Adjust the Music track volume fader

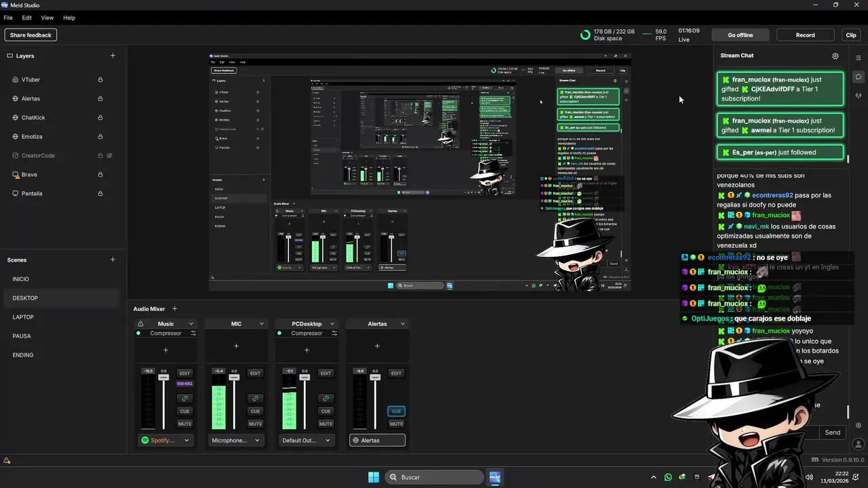[163, 377]
